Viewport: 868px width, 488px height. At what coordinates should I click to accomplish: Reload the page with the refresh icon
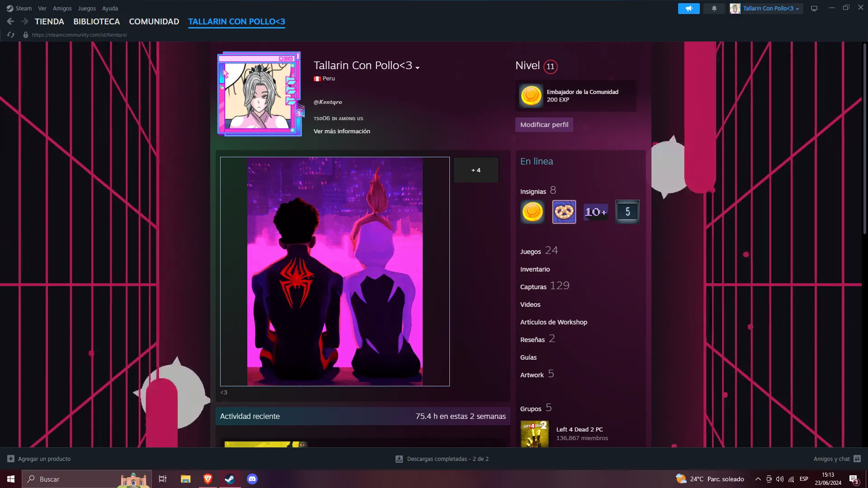11,35
